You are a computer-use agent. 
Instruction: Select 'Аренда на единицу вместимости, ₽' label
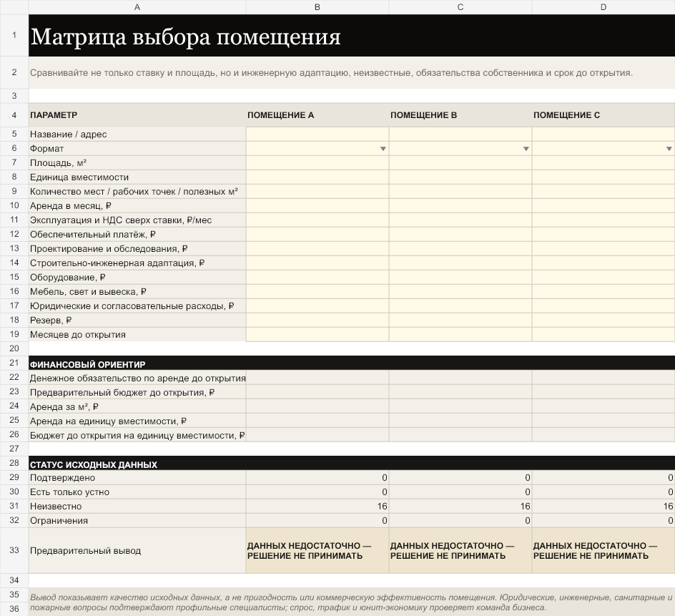tap(137, 421)
